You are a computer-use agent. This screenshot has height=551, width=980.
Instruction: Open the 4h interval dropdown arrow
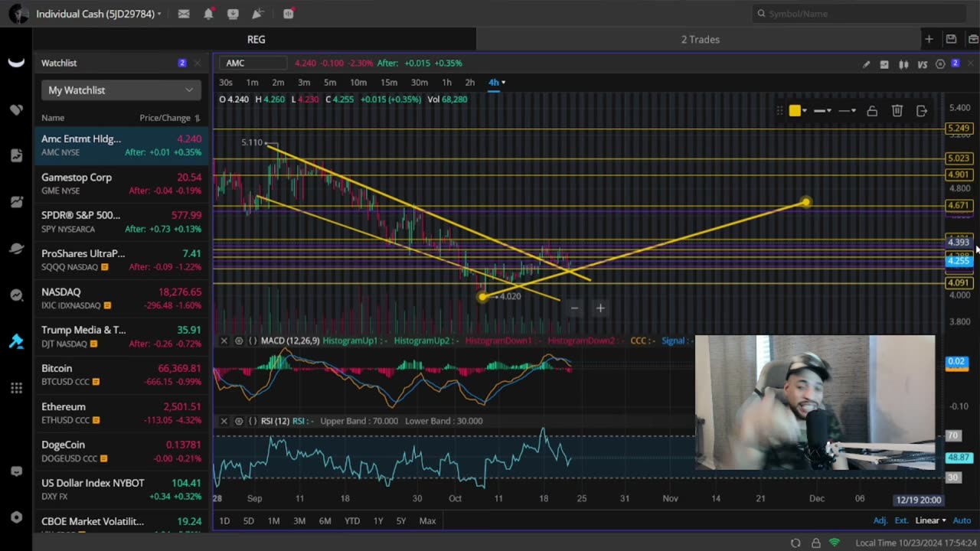(503, 83)
